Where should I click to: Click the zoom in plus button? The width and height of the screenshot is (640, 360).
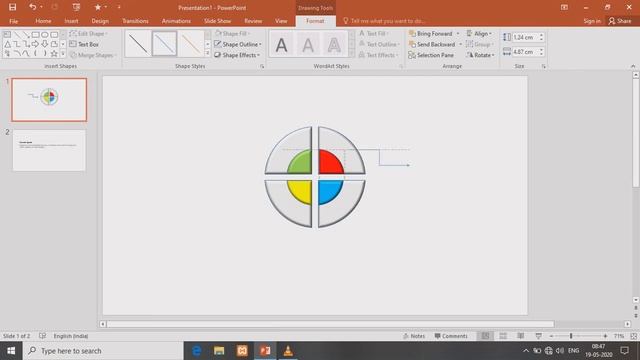(x=605, y=336)
